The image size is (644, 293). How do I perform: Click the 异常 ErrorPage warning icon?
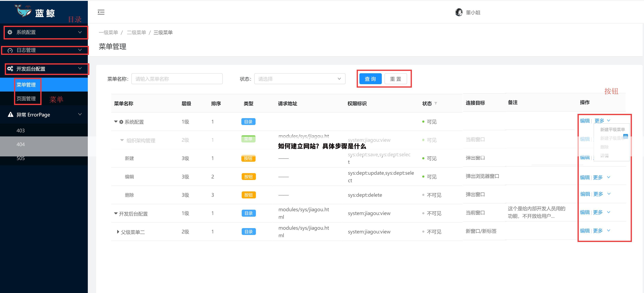[10, 114]
